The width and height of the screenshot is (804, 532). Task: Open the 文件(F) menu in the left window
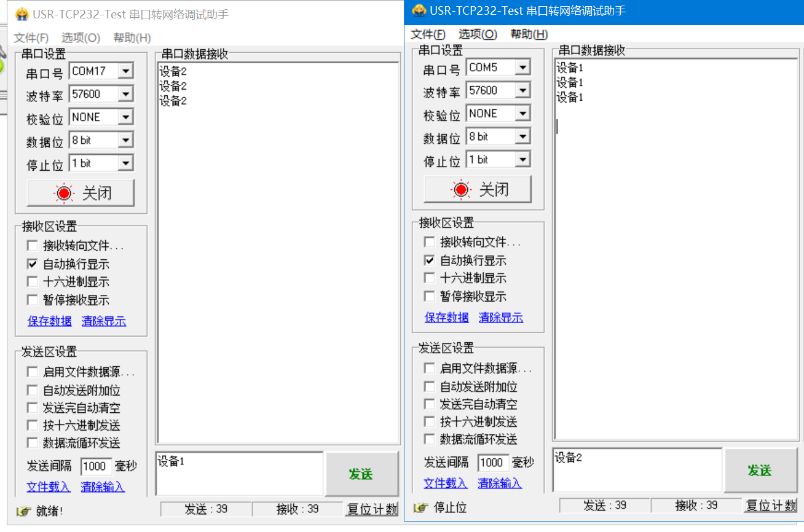(x=31, y=38)
